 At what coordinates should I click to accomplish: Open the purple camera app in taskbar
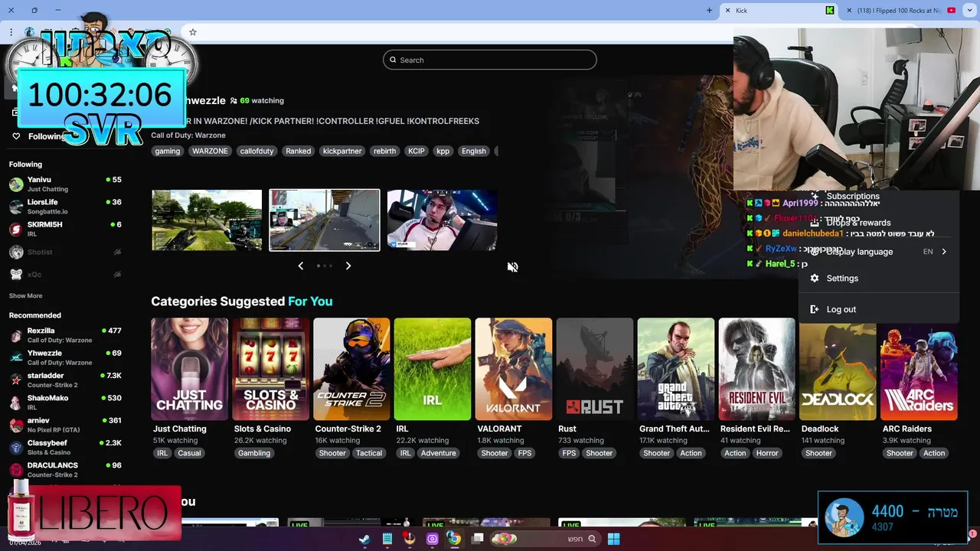(x=433, y=539)
